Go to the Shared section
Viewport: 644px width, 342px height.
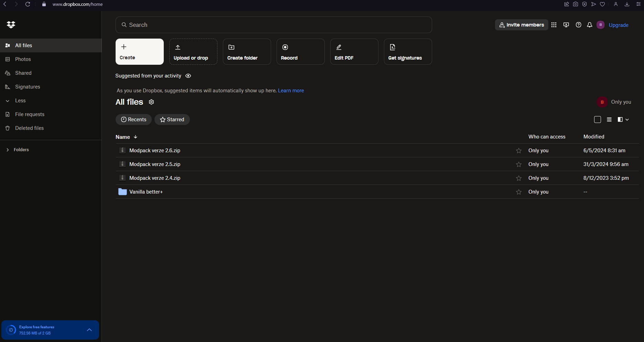pyautogui.click(x=23, y=73)
